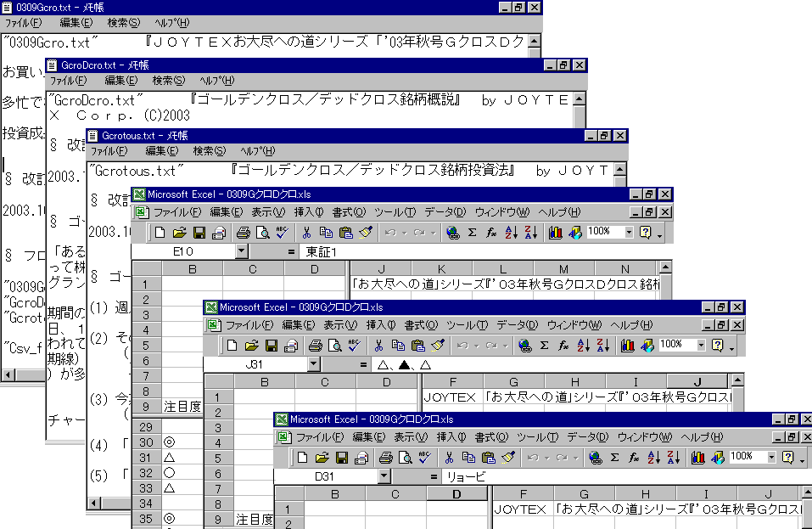Open ヘルプ(H) menu in Gcrotous.txt Notepad
The height and width of the screenshot is (529, 812).
click(x=258, y=151)
